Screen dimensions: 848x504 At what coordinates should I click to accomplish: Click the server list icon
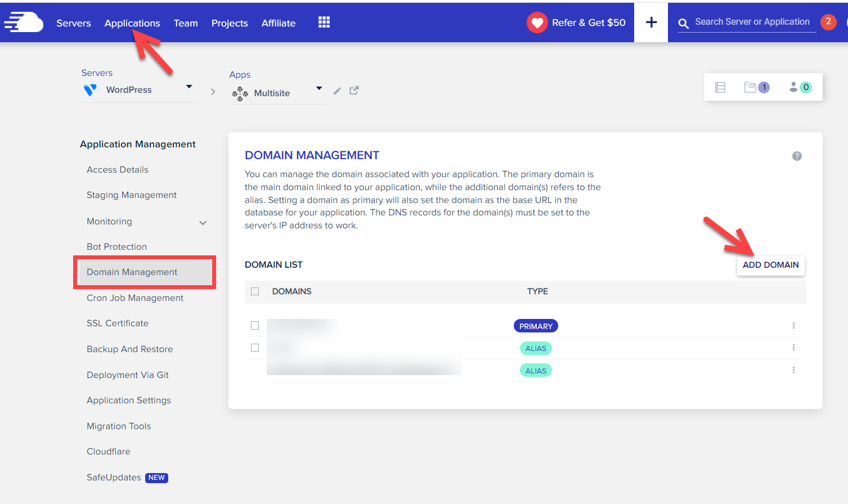[720, 87]
